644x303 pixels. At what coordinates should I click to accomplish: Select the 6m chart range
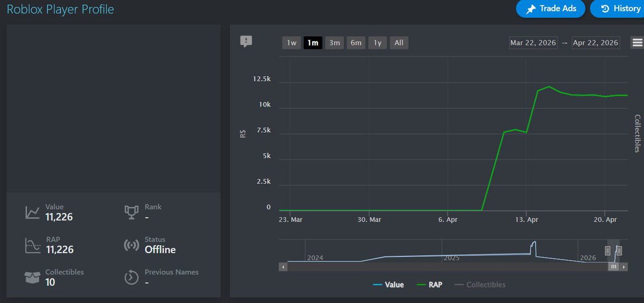click(x=356, y=42)
